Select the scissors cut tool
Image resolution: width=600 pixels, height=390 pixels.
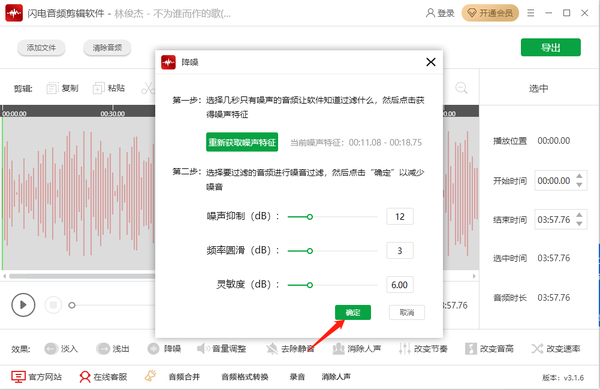point(148,88)
